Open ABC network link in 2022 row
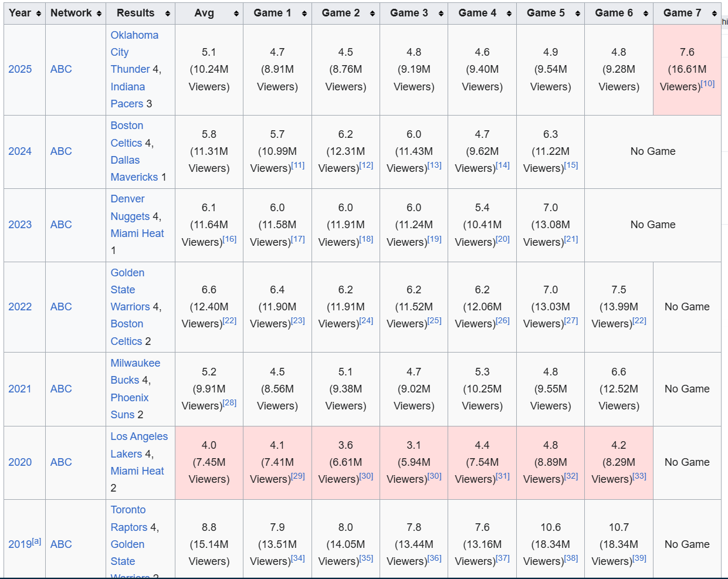This screenshot has width=728, height=579. (61, 307)
